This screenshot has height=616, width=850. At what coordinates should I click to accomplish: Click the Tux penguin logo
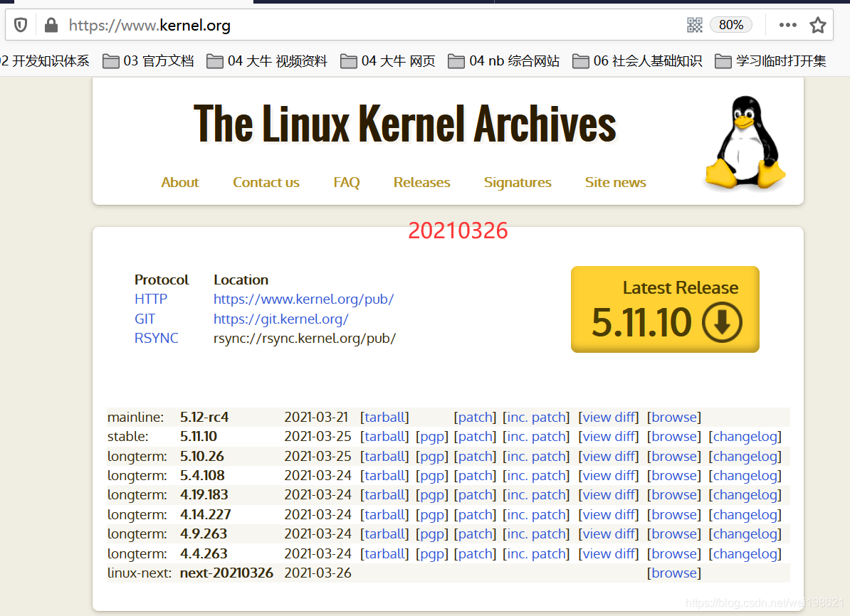click(x=745, y=142)
